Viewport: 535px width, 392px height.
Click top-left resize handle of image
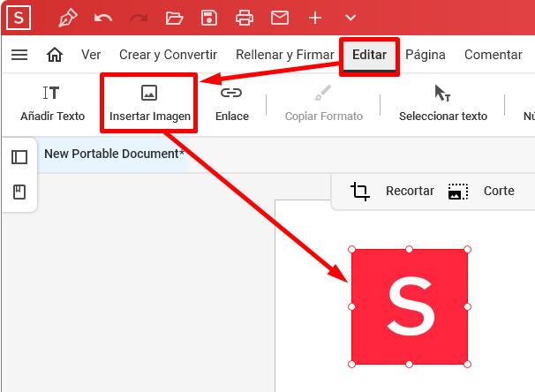click(x=351, y=249)
